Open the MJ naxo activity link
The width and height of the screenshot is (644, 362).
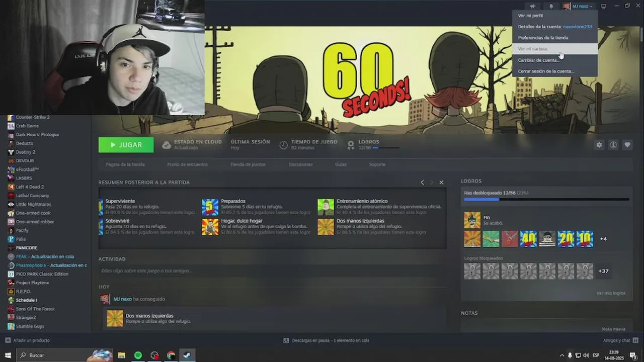[122, 299]
